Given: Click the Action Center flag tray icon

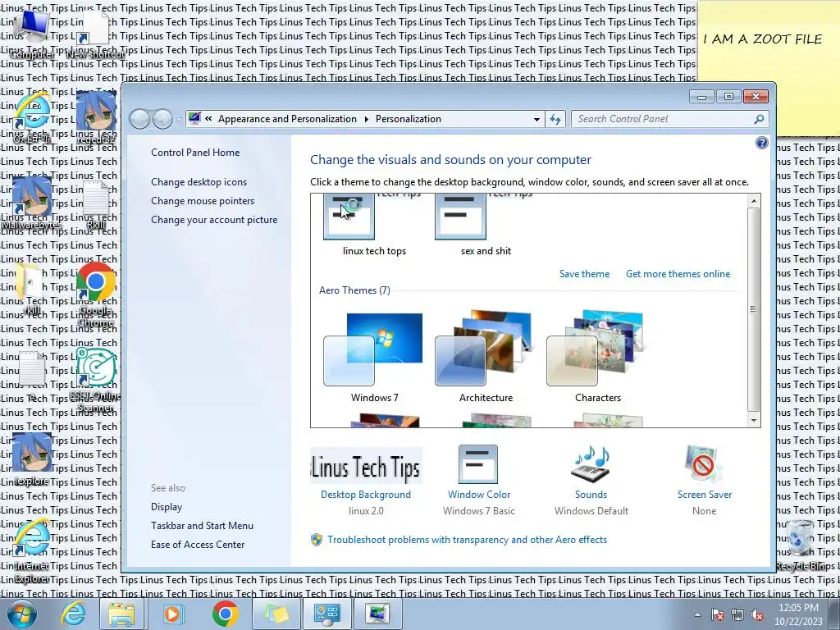Looking at the screenshot, I should [717, 615].
